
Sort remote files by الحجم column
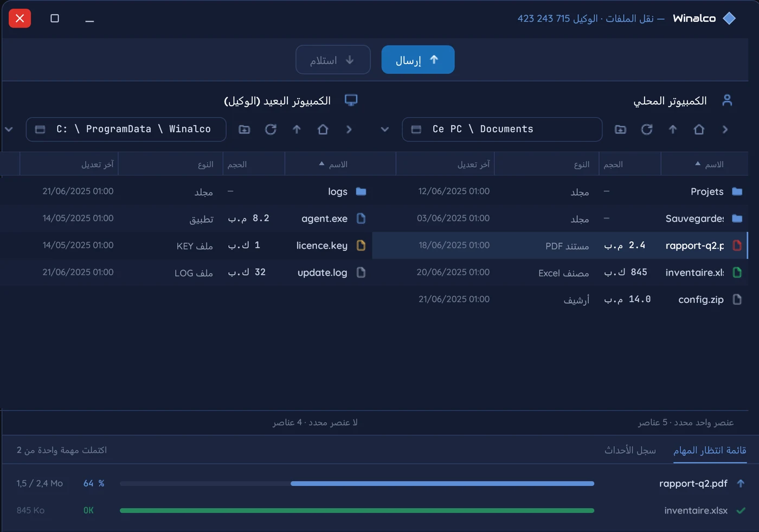click(x=254, y=164)
